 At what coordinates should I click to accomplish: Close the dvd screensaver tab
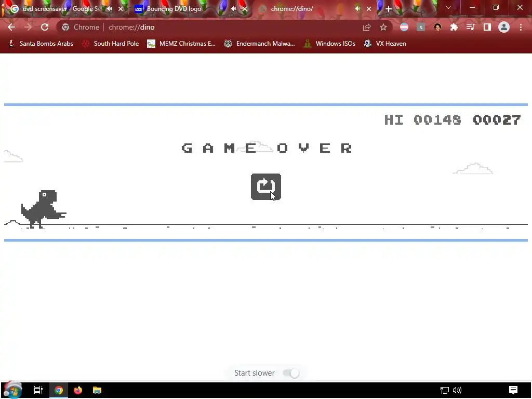coord(121,9)
